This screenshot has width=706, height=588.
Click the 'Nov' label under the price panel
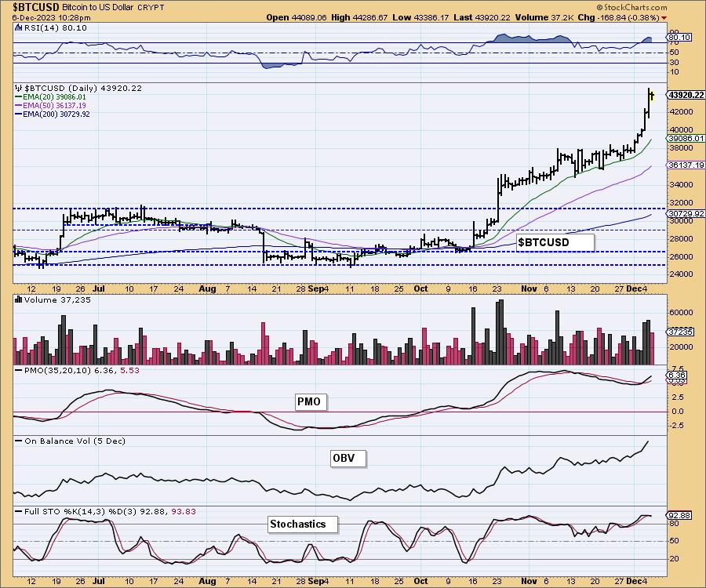tap(529, 289)
